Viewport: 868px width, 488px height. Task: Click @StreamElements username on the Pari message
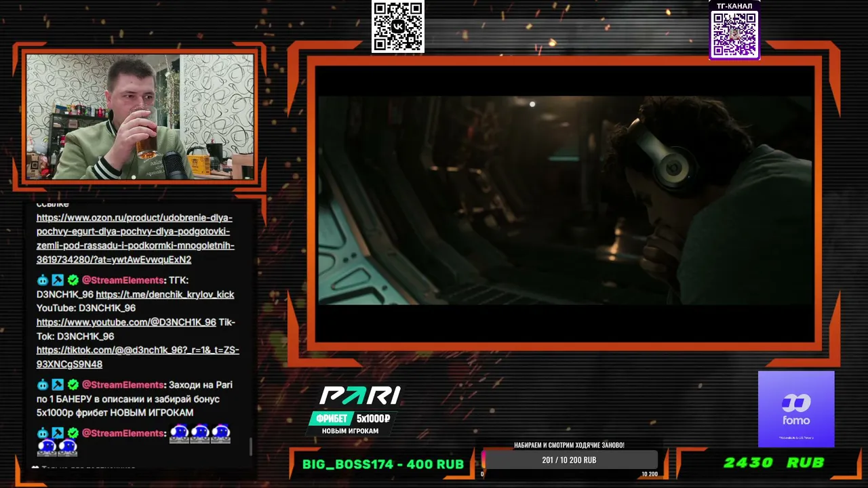[x=123, y=384]
